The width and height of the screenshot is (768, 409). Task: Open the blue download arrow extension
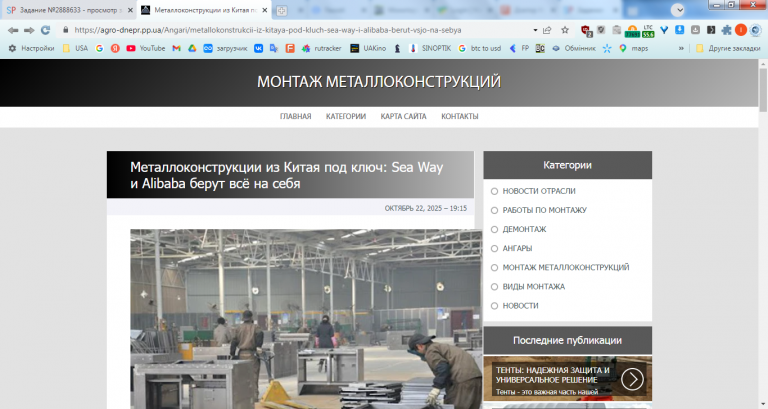(x=679, y=30)
